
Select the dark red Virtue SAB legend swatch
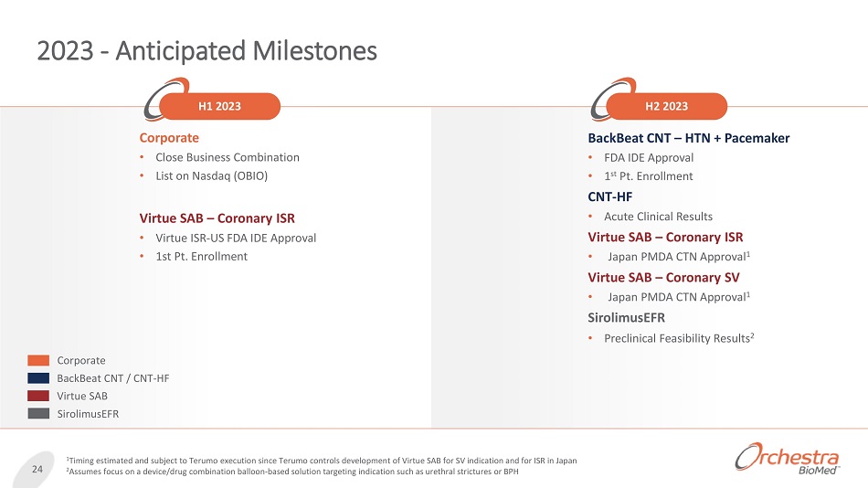coord(38,396)
